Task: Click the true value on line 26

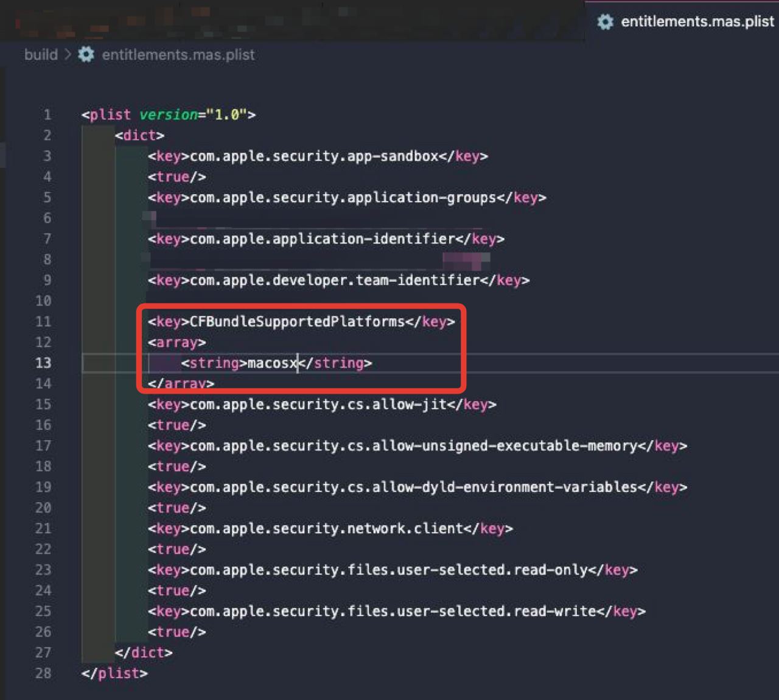Action: (176, 632)
